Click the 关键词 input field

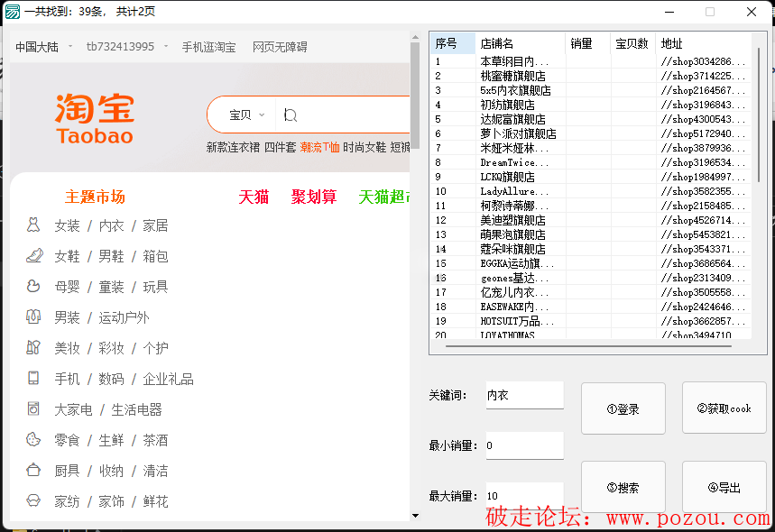[524, 395]
